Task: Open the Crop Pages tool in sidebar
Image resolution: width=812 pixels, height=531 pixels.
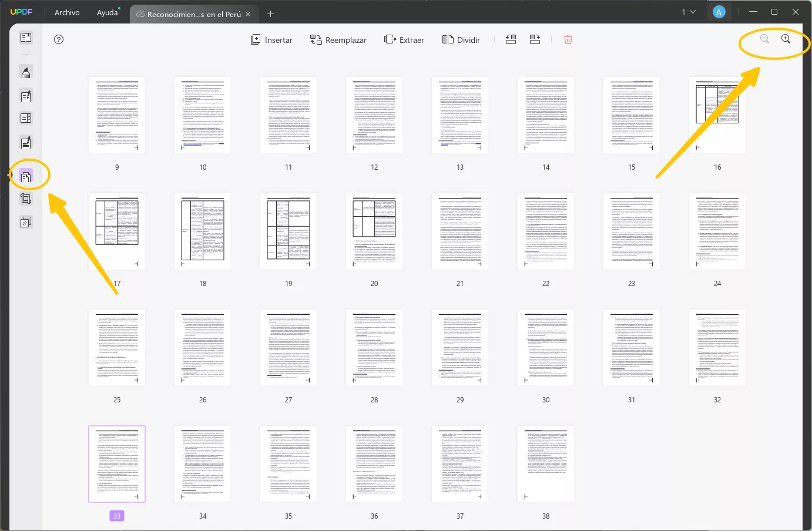Action: [26, 199]
